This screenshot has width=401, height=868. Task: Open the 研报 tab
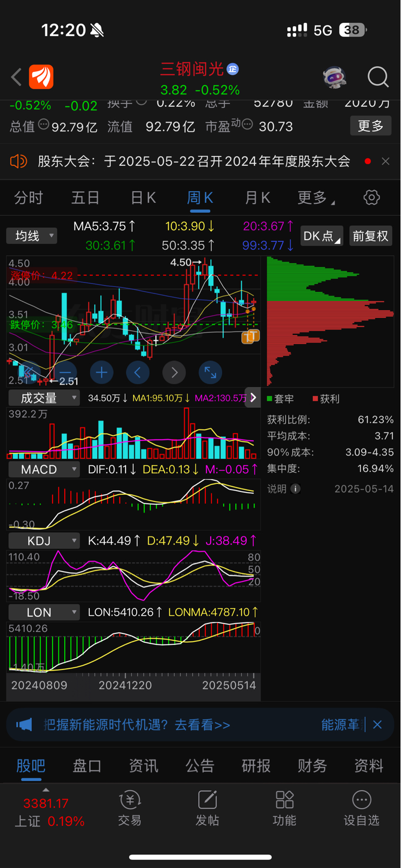point(256,765)
